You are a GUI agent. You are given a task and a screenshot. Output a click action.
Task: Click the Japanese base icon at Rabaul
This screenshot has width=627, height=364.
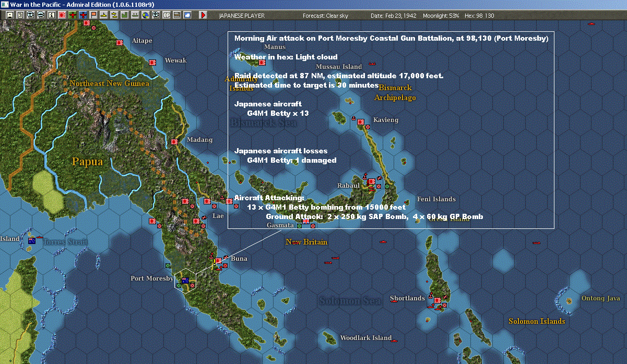point(371,182)
